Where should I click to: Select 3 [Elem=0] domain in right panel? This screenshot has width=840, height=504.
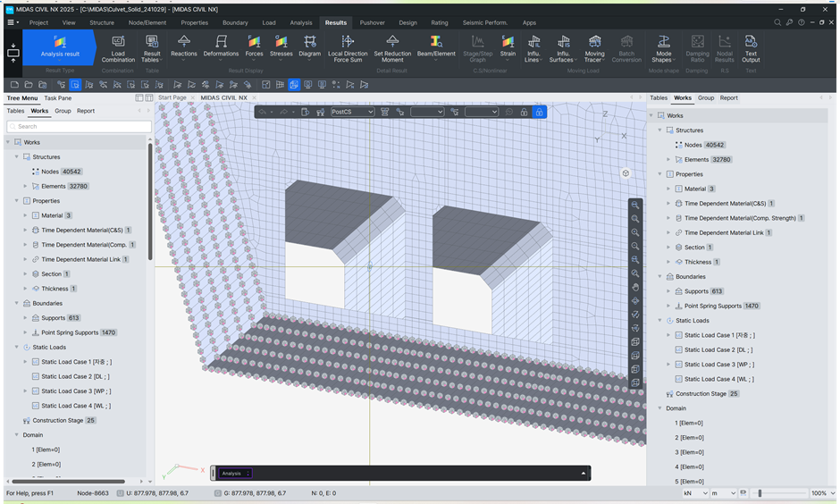(689, 452)
